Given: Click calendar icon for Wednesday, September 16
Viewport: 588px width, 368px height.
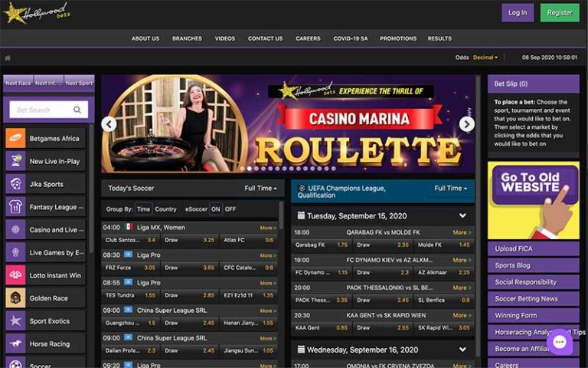Looking at the screenshot, I should pyautogui.click(x=301, y=350).
